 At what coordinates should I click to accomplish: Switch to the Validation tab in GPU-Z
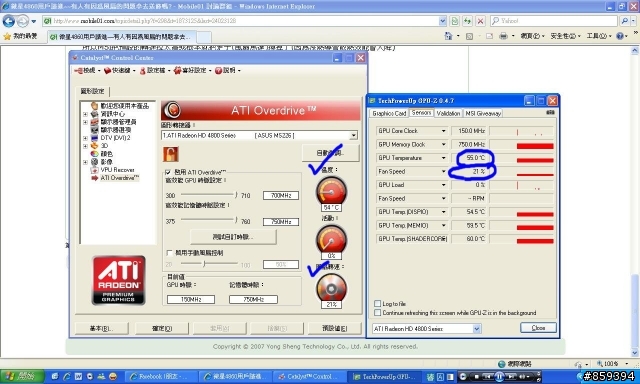(448, 113)
